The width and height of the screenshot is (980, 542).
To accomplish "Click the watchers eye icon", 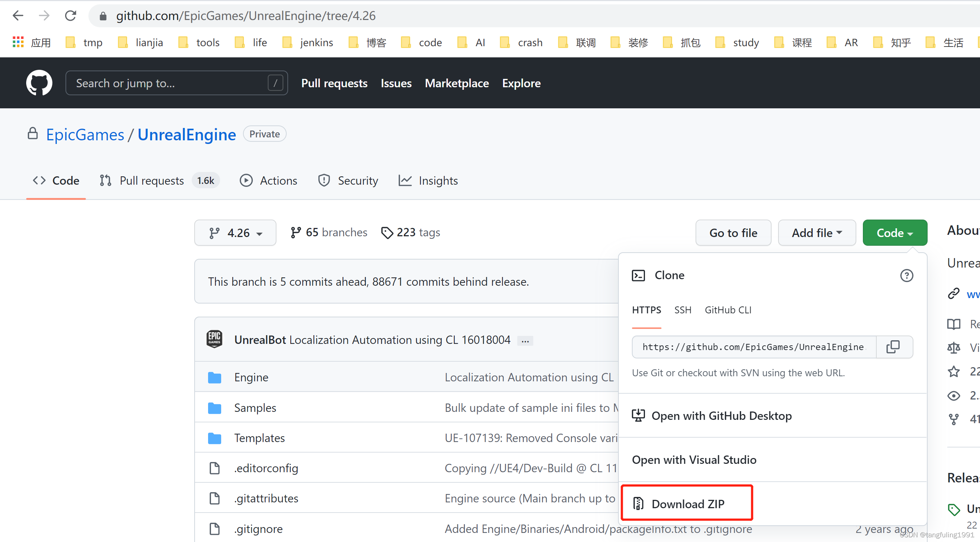I will tap(953, 396).
